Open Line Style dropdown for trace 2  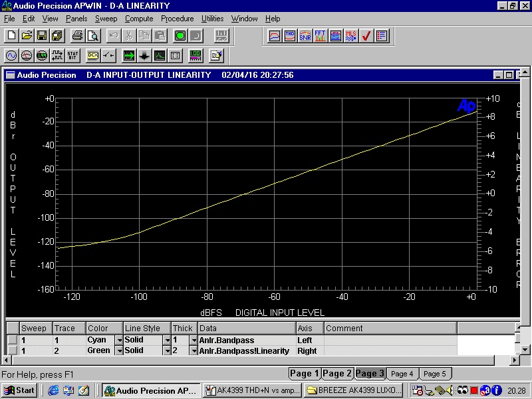pyautogui.click(x=167, y=350)
